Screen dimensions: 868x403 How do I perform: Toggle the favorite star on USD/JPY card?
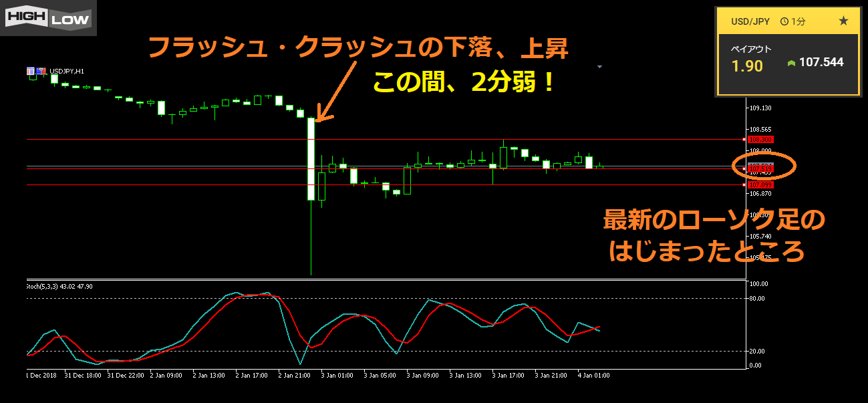(x=843, y=21)
